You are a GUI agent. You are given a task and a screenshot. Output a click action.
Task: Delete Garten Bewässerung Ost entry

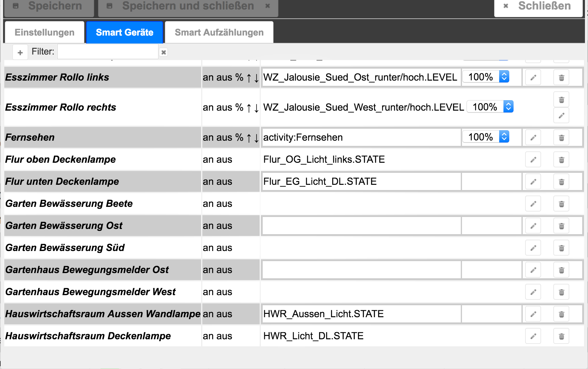tap(561, 226)
